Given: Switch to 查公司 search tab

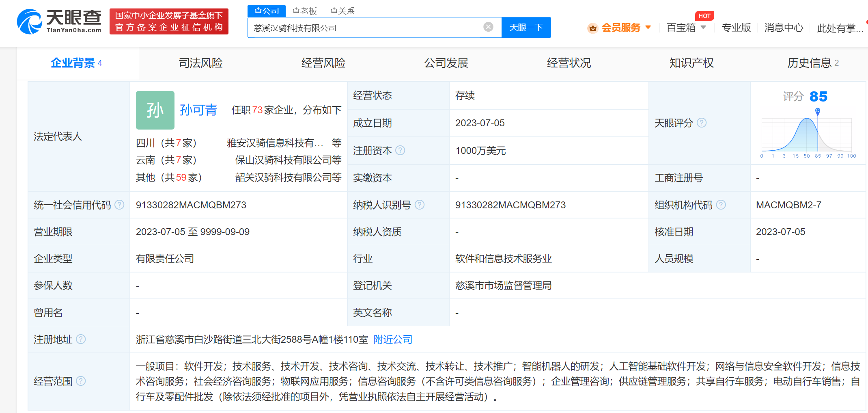Looking at the screenshot, I should tap(267, 11).
